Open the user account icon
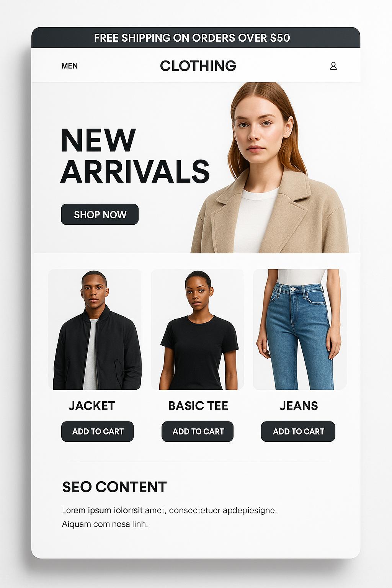Image resolution: width=392 pixels, height=588 pixels. (x=333, y=66)
